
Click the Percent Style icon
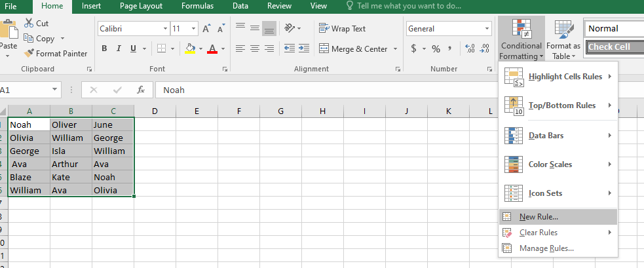pos(435,49)
